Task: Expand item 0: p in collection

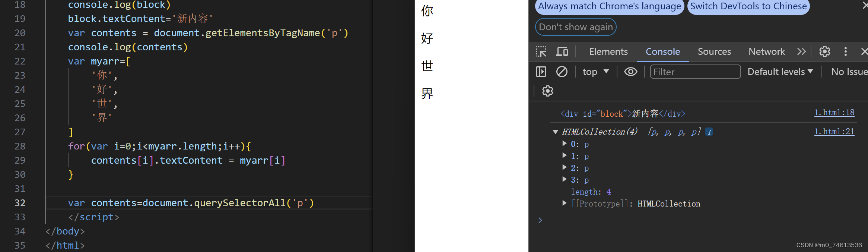Action: 565,144
